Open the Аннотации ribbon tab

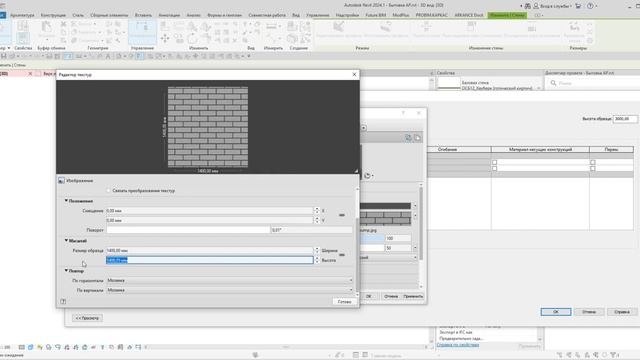pyautogui.click(x=169, y=15)
